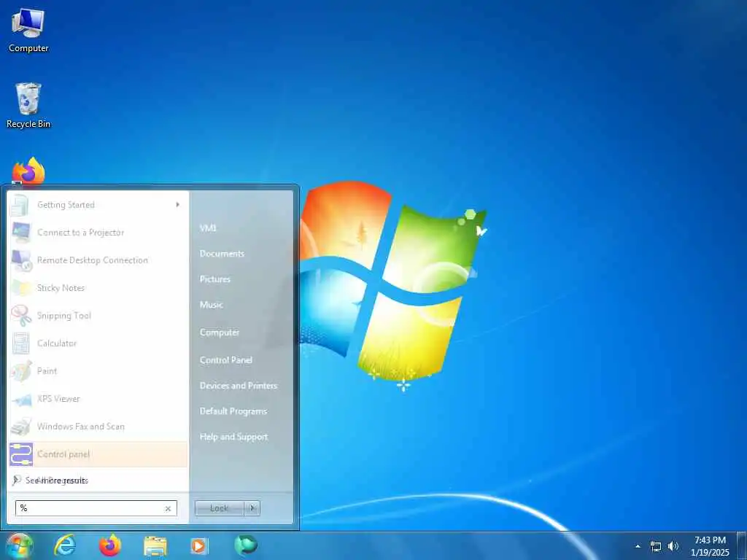Click the magnifier See more results icon
The image size is (747, 560).
tap(17, 480)
